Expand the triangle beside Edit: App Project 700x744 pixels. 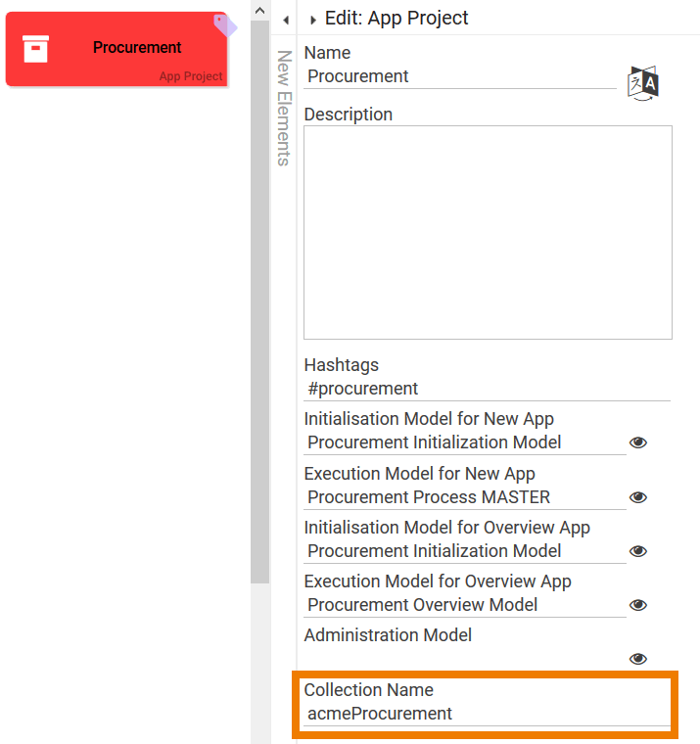[312, 20]
